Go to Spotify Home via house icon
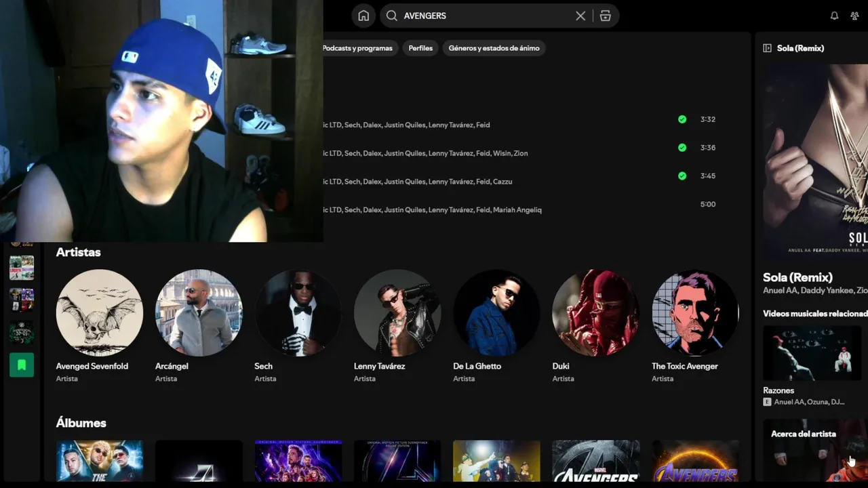868x488 pixels. pos(363,16)
